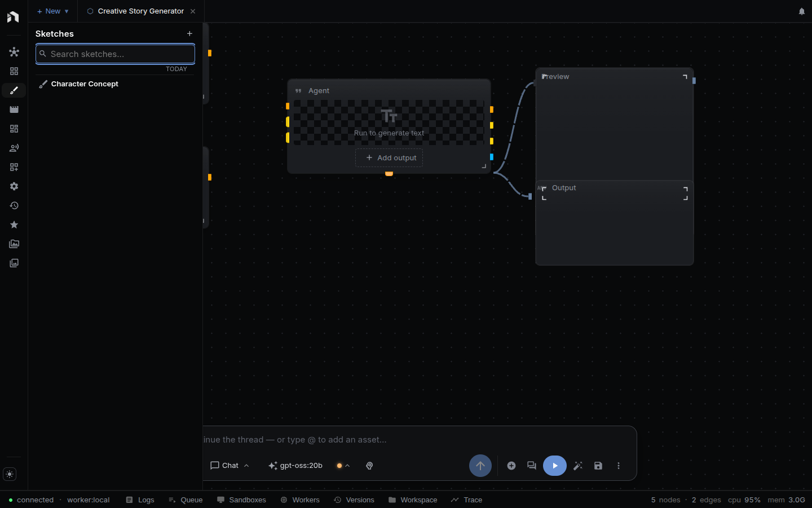
Task: Add a new sketch with plus button
Action: 189,34
